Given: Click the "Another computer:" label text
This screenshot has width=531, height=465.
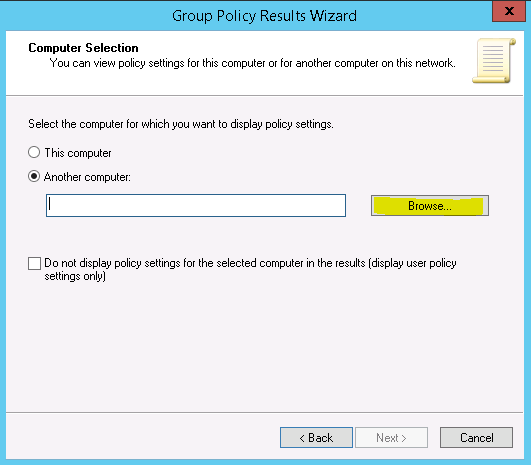Looking at the screenshot, I should (87, 177).
